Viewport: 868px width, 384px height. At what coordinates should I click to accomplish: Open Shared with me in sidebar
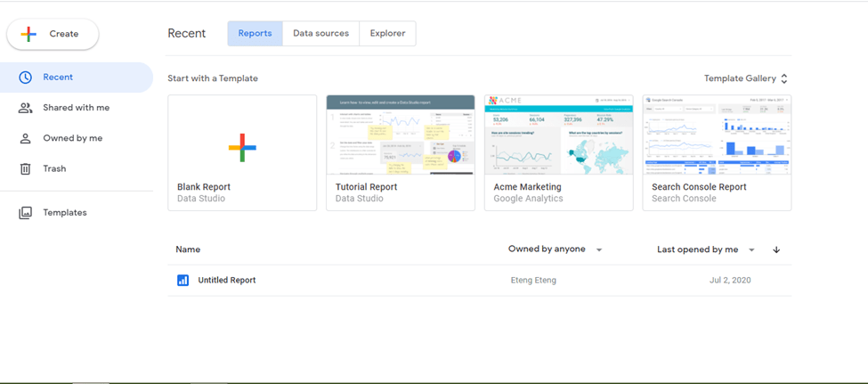[77, 108]
